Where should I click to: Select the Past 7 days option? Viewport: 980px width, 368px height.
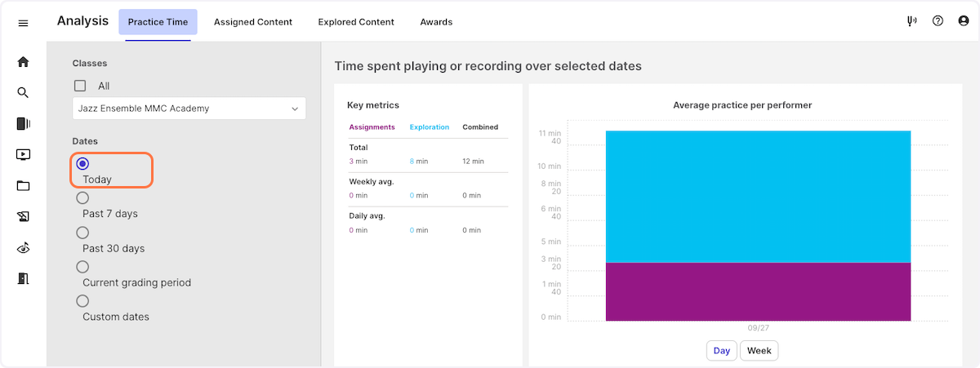[82, 198]
